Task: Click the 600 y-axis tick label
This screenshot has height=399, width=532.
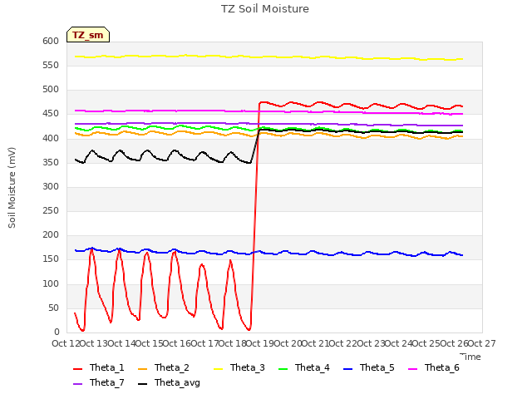Action: tap(51, 41)
